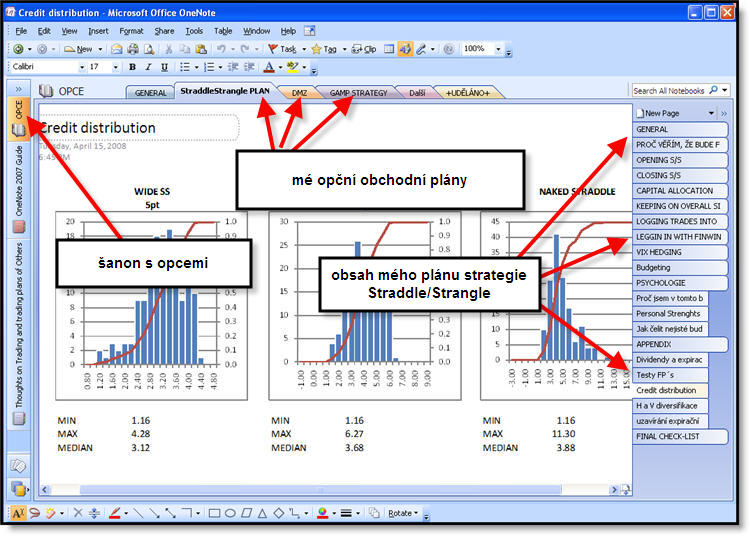The image size is (750, 536).
Task: Click the Tag star icon
Action: [x=324, y=49]
